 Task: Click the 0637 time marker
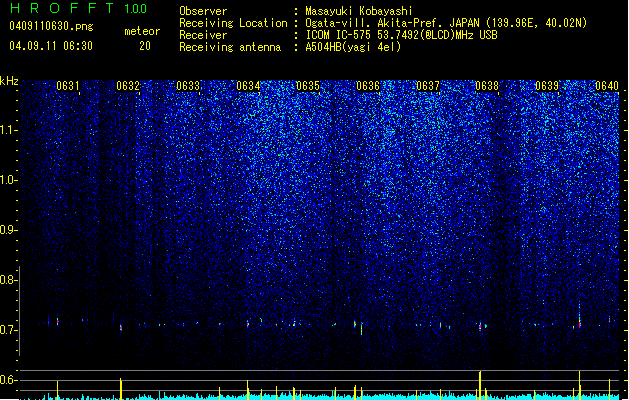click(x=428, y=86)
